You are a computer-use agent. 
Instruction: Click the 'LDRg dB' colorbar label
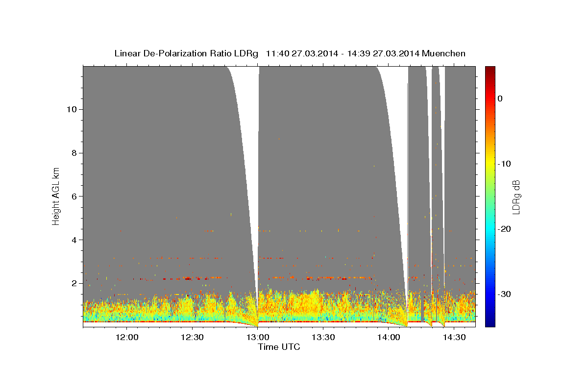[x=516, y=196]
